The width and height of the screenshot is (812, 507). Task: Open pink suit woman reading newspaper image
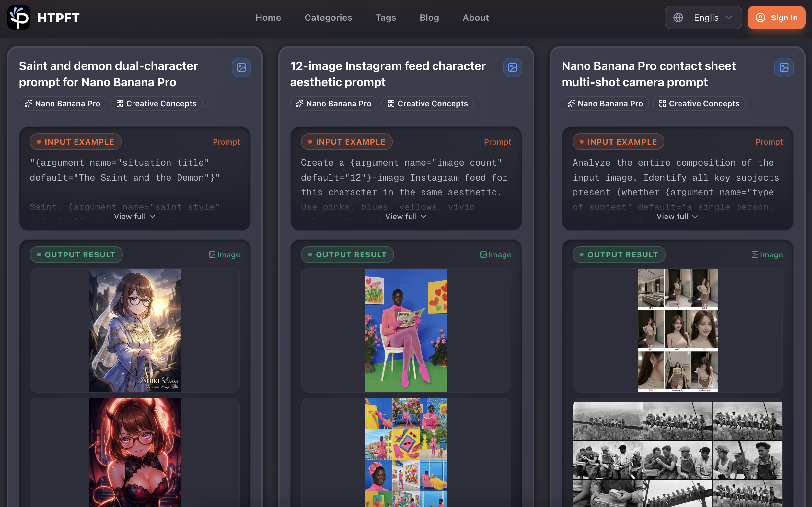(406, 330)
